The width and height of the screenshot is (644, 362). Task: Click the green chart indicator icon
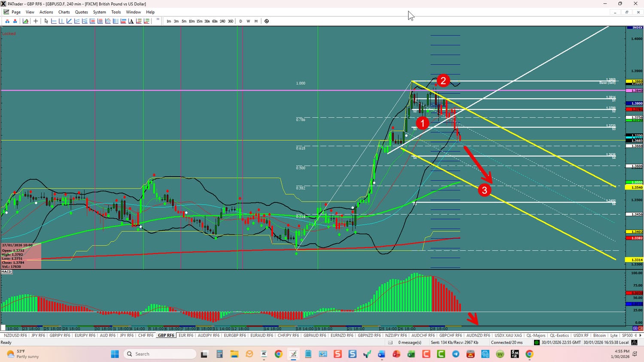(26, 21)
